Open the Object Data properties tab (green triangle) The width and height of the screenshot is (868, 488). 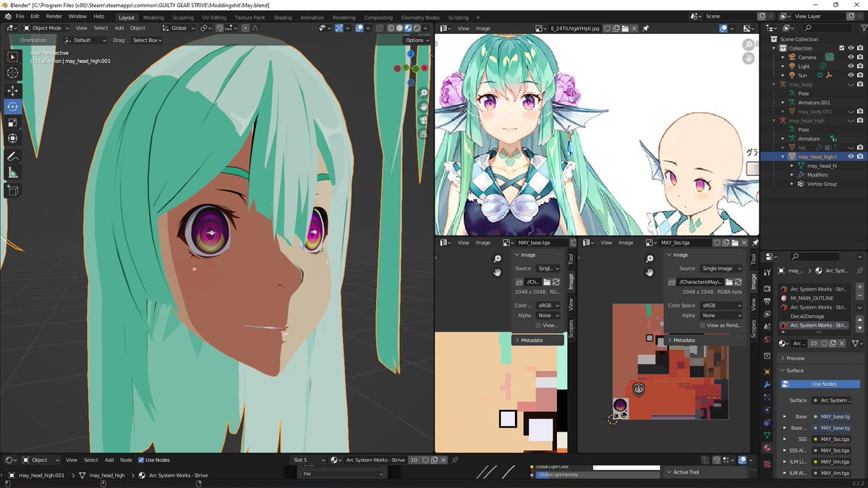pos(767,435)
